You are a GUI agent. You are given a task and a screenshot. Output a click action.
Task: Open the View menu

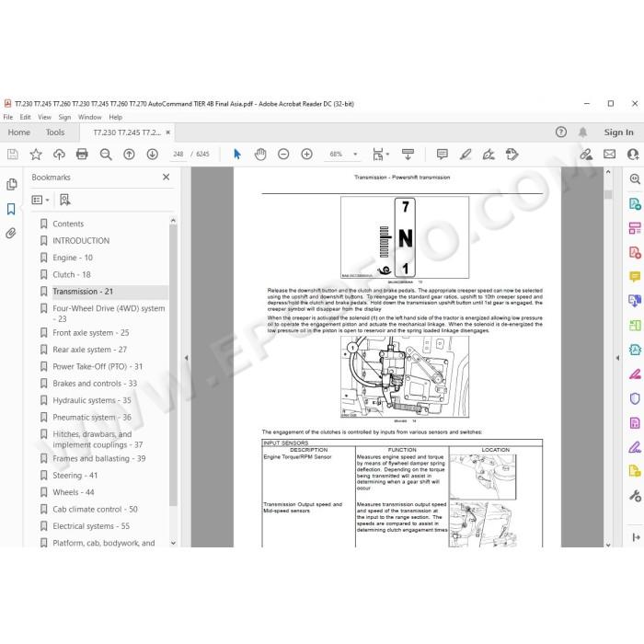[x=44, y=117]
